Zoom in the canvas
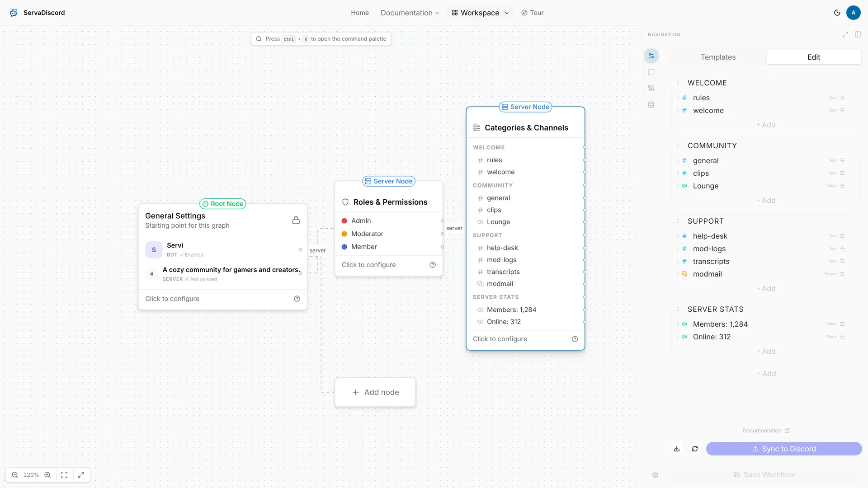The width and height of the screenshot is (868, 488). point(47,475)
